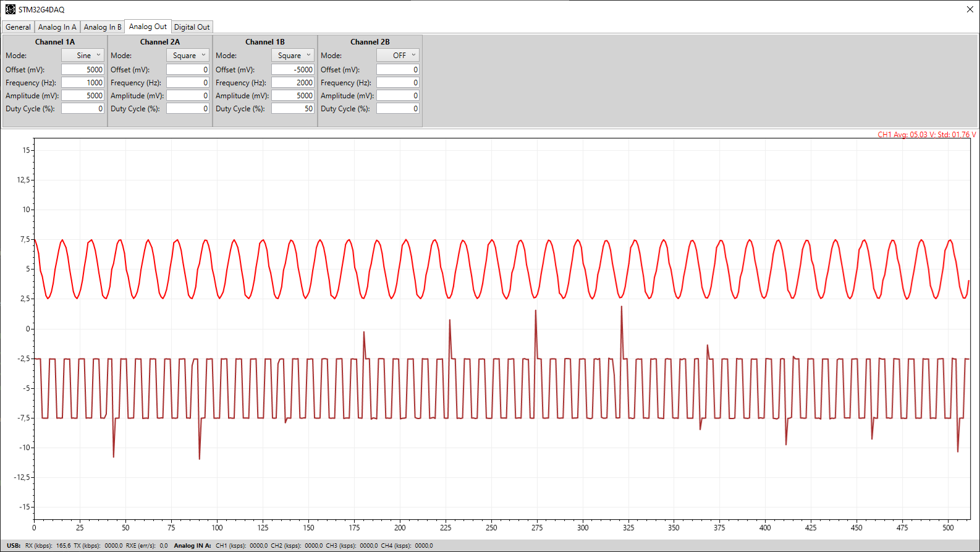Click Channel 2A Frequency input field

coord(188,83)
